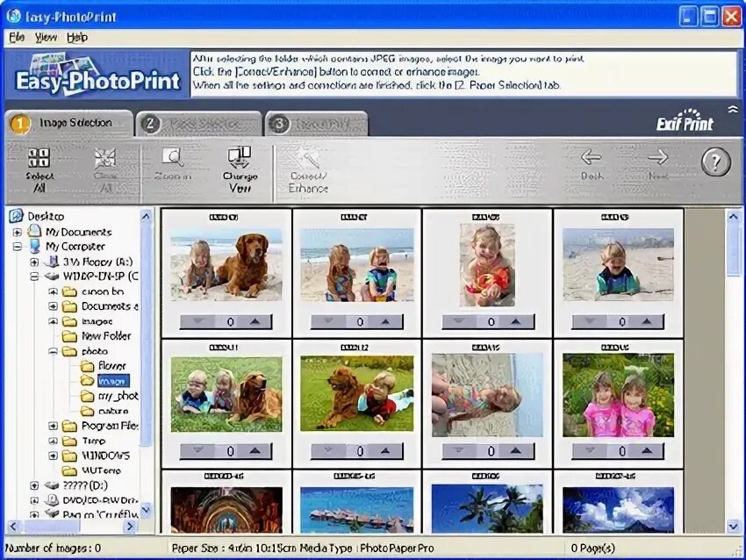
Task: Open help with the question mark icon
Action: (x=715, y=162)
